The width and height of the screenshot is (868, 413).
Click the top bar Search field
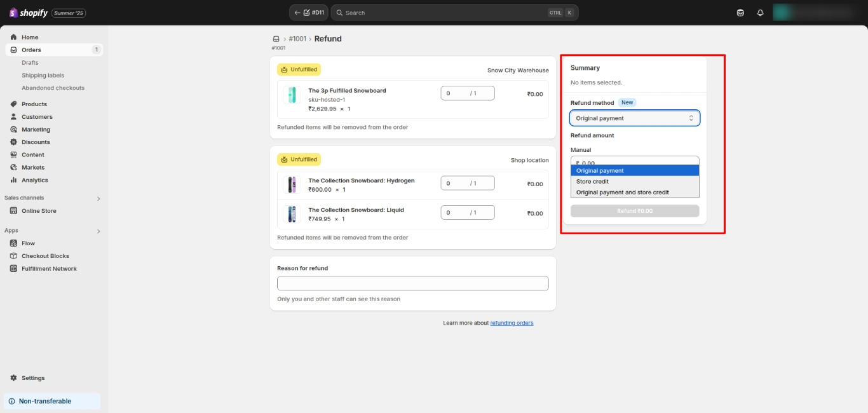click(455, 13)
